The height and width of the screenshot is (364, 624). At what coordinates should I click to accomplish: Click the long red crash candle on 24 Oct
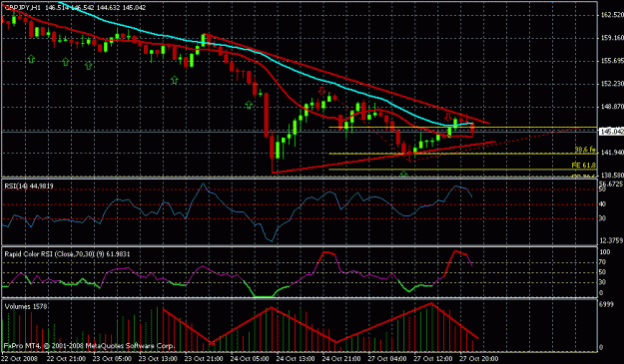[x=267, y=116]
